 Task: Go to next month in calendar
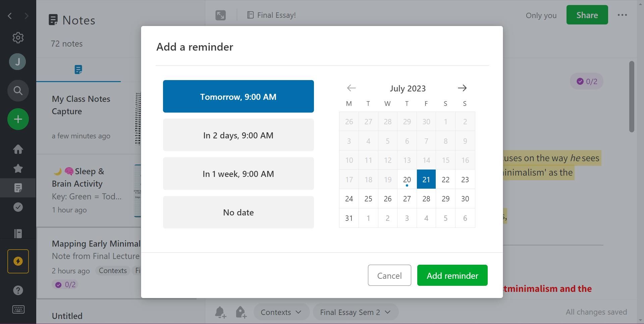coord(462,88)
